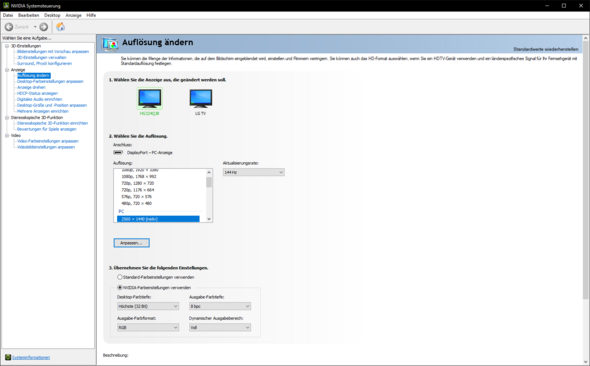This screenshot has width=590, height=366.
Task: Click the Auflösung ändern header icon
Action: click(x=110, y=44)
